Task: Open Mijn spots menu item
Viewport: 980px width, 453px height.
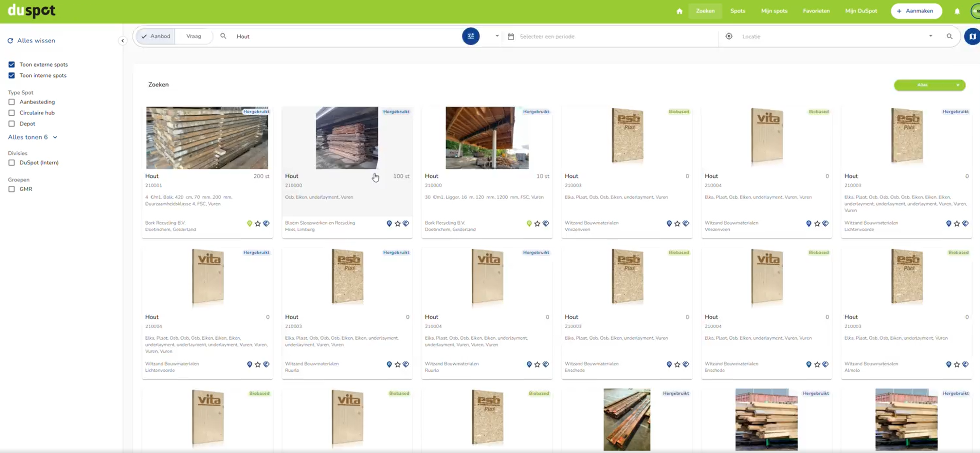Action: coord(774,11)
